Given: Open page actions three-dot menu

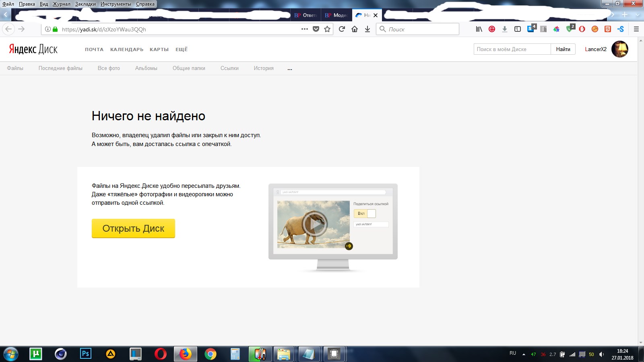Looking at the screenshot, I should click(305, 29).
